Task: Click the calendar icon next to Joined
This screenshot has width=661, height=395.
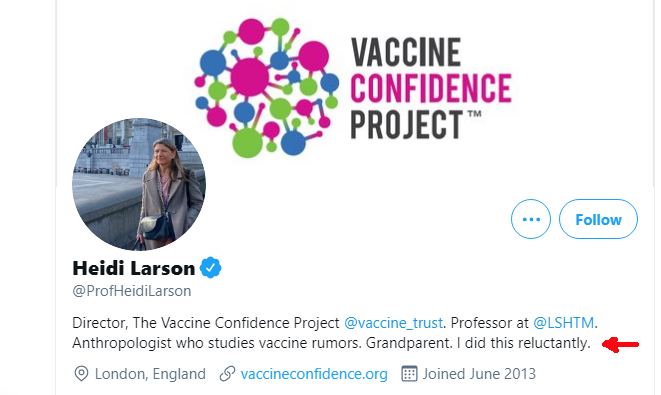Action: [409, 374]
